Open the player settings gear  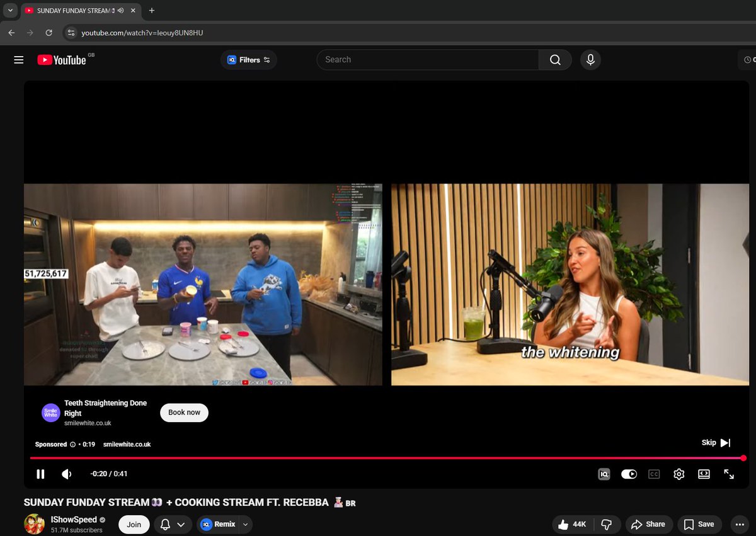click(x=679, y=474)
